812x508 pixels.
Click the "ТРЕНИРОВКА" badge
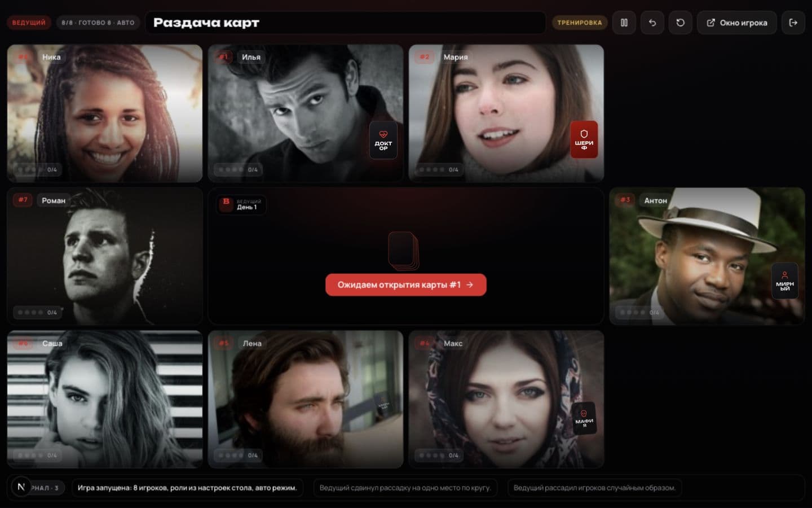click(579, 23)
